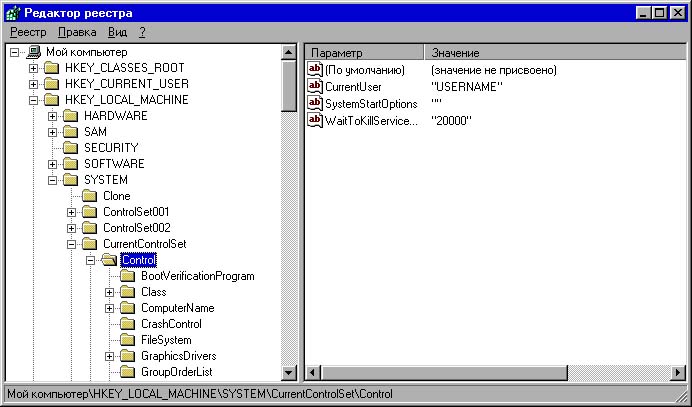This screenshot has height=407, width=692.
Task: Select the My Computer icon in tree
Action: pos(34,52)
